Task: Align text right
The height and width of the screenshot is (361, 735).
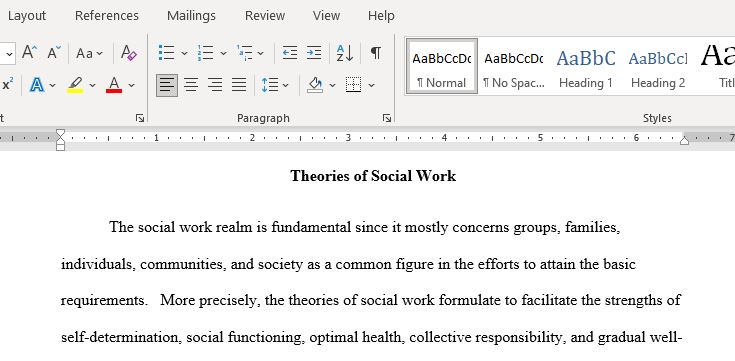Action: click(215, 85)
